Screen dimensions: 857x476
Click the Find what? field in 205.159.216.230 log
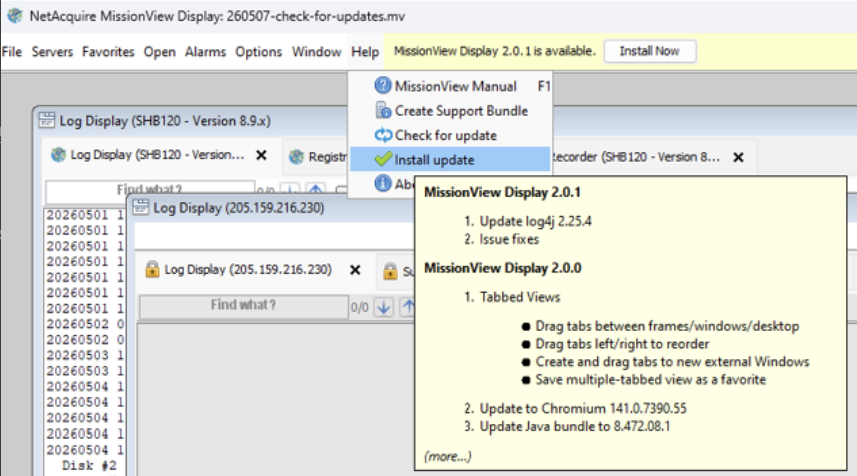(244, 306)
